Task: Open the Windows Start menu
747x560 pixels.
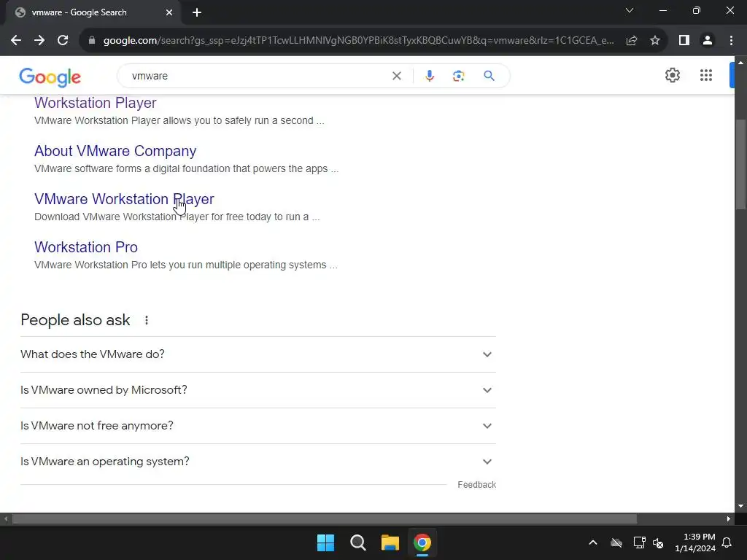Action: click(326, 542)
